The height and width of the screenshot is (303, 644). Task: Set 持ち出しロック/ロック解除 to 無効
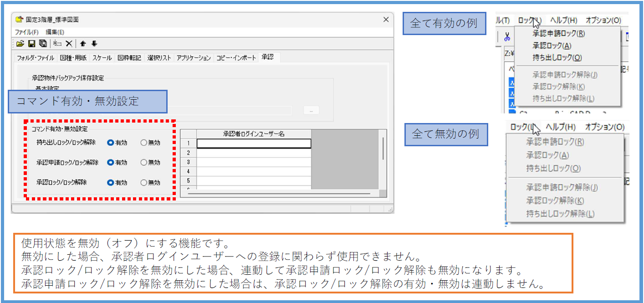pyautogui.click(x=144, y=143)
